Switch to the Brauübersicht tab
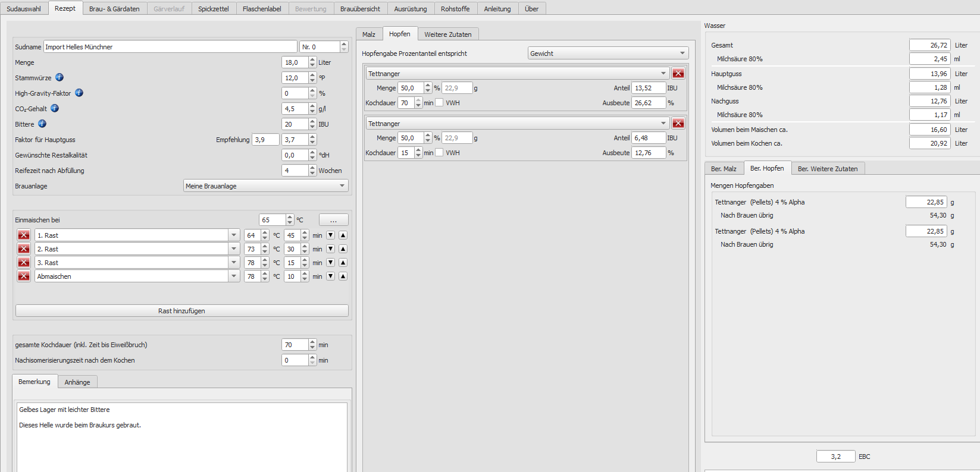Screen dimensions: 980x472 pos(360,9)
